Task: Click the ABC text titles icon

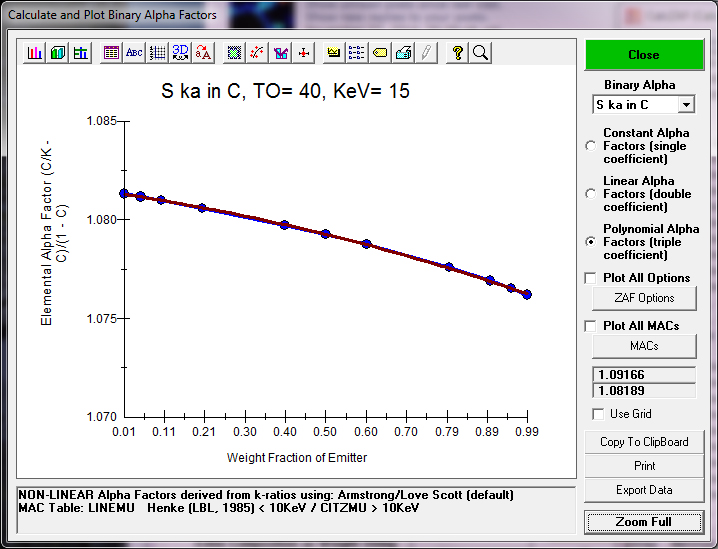Action: [x=134, y=53]
